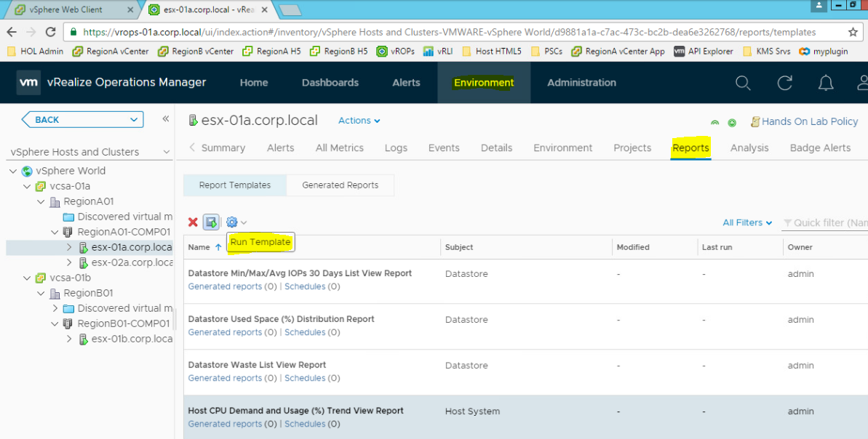Viewport: 868px width, 439px height.
Task: Open the notifications bell
Action: pos(826,83)
